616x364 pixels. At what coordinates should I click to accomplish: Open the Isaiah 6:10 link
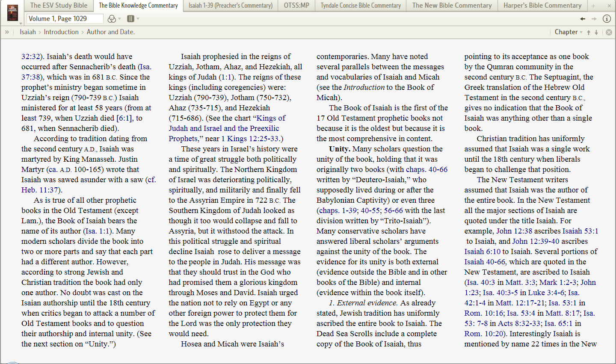483,252
